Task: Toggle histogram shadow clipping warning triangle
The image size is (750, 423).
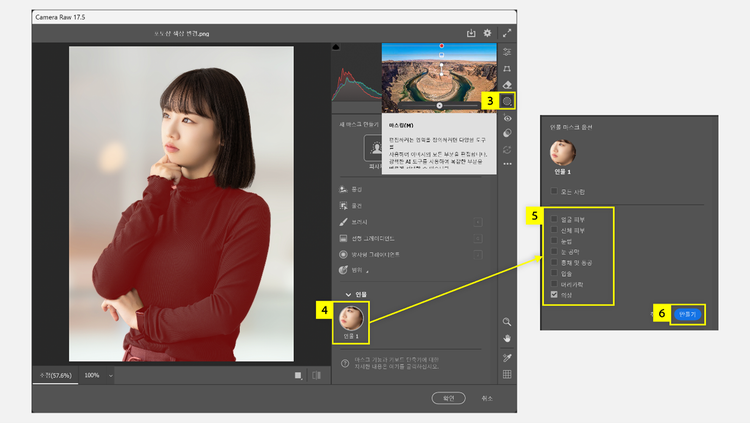Action: coord(336,47)
